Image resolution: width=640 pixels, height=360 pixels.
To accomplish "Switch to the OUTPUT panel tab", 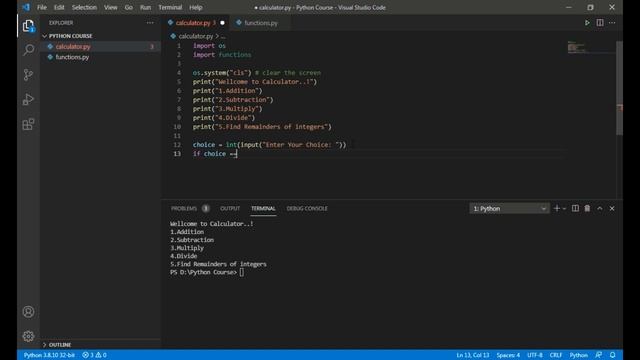I will 230,209.
